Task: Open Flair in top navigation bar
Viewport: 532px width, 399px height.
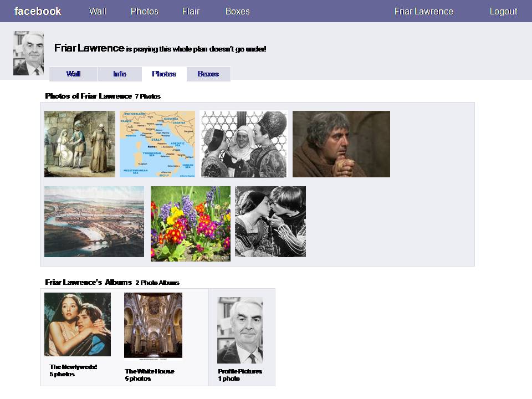Action: pyautogui.click(x=191, y=11)
